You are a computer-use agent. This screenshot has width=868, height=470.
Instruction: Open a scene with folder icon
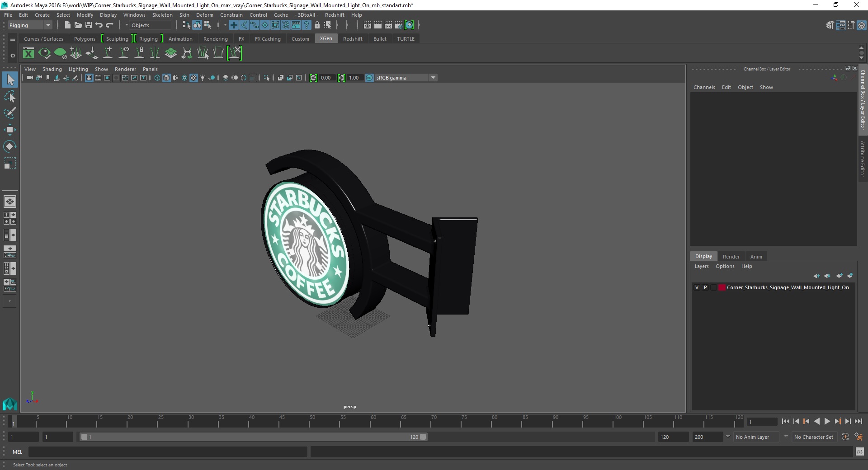pos(78,25)
